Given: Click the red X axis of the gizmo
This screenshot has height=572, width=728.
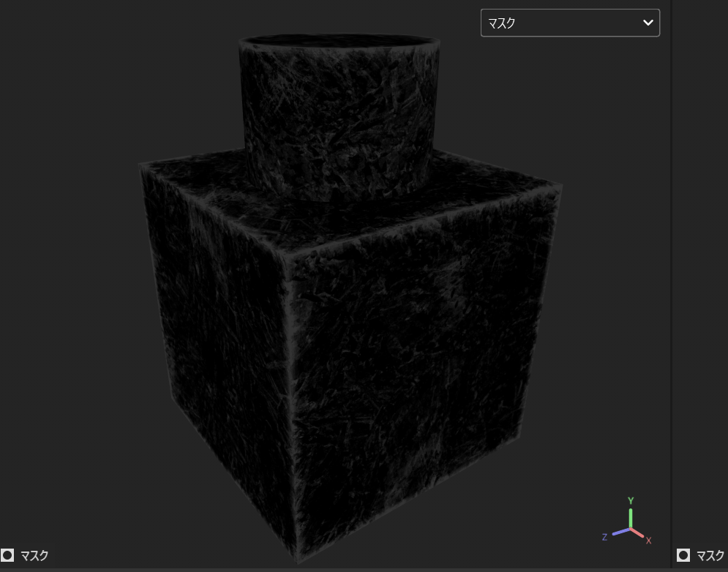Looking at the screenshot, I should 638,533.
